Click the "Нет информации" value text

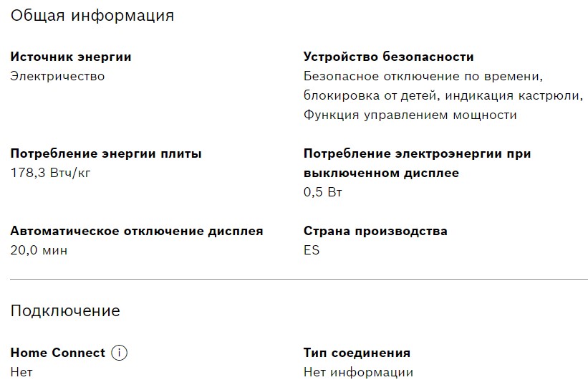[358, 372]
